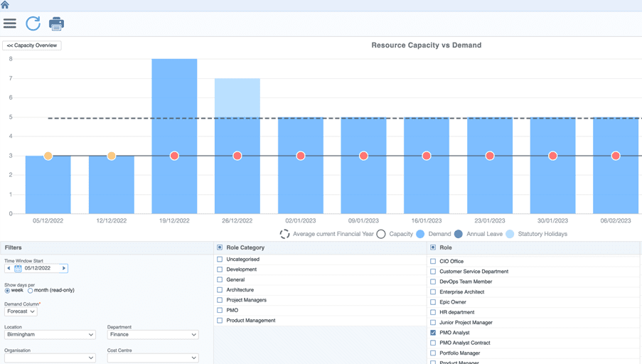Open the hamburger menu
The image size is (642, 364).
point(10,23)
